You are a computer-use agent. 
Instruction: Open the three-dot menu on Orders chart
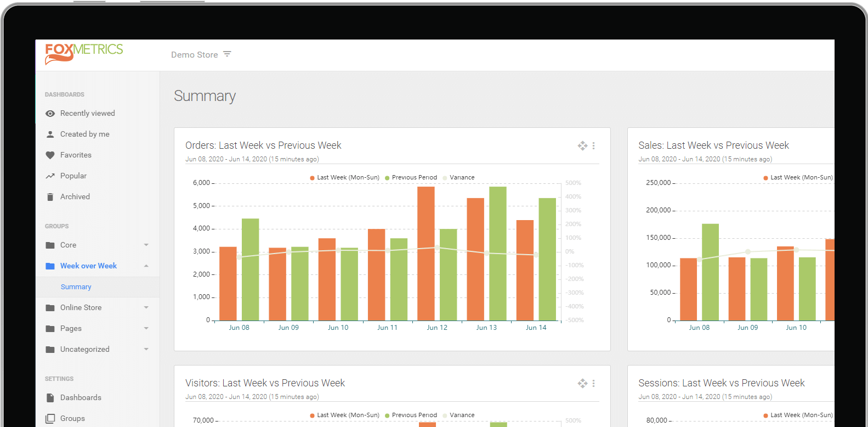coord(593,145)
